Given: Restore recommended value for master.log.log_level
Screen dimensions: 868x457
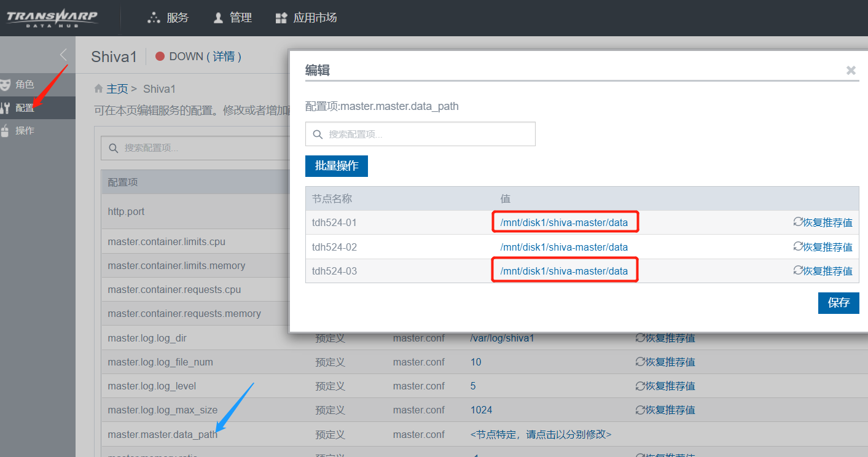Looking at the screenshot, I should coord(665,386).
